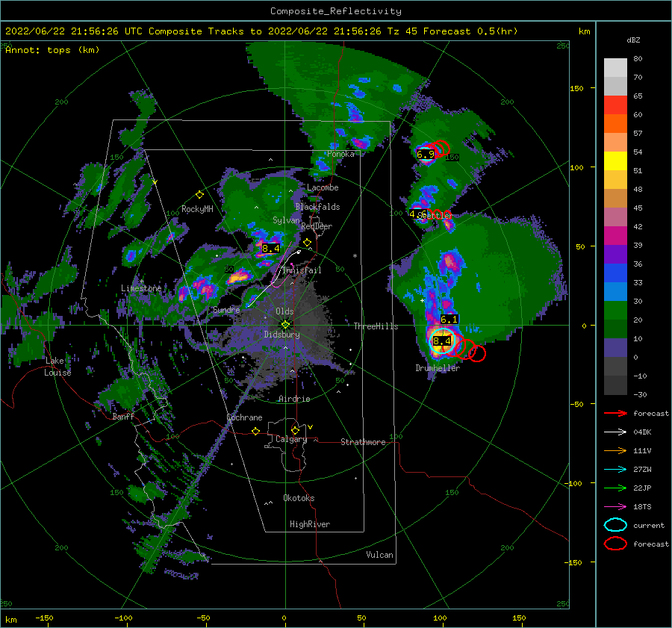Image resolution: width=672 pixels, height=628 pixels.
Task: Click the Lacombe town label
Action: click(323, 187)
